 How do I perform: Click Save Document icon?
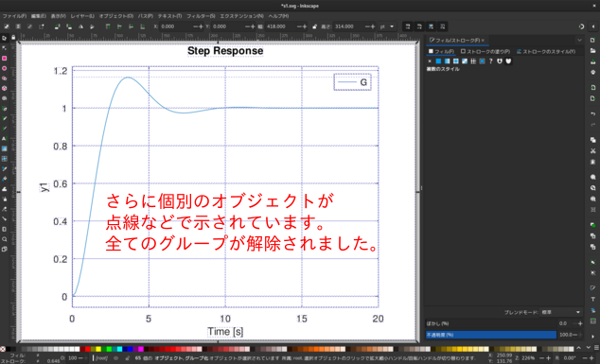(x=592, y=61)
